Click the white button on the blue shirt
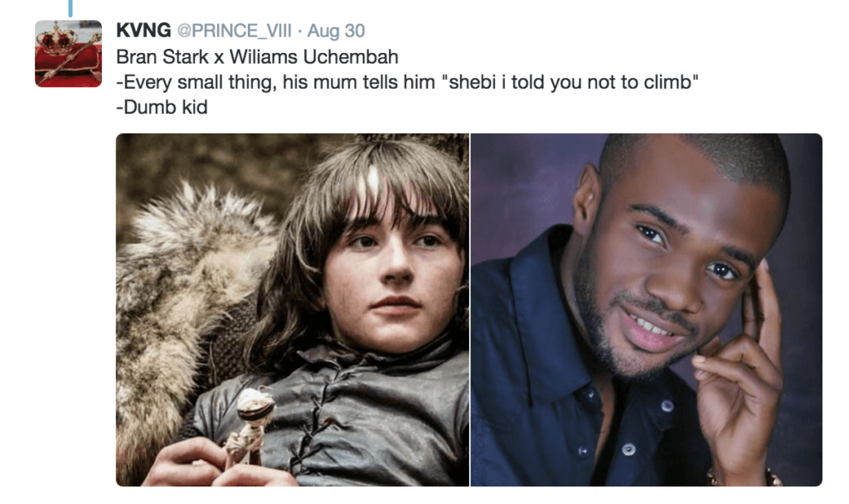This screenshot has width=849, height=504. (667, 407)
